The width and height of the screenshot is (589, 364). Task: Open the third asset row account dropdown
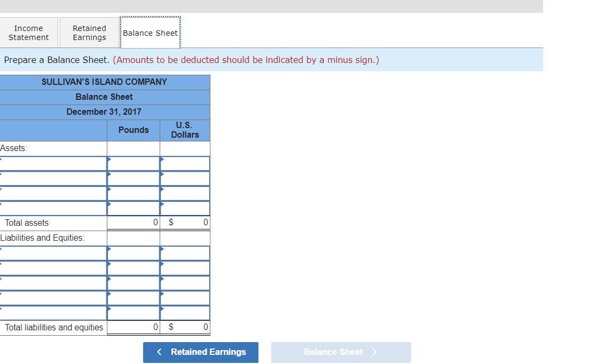click(53, 194)
